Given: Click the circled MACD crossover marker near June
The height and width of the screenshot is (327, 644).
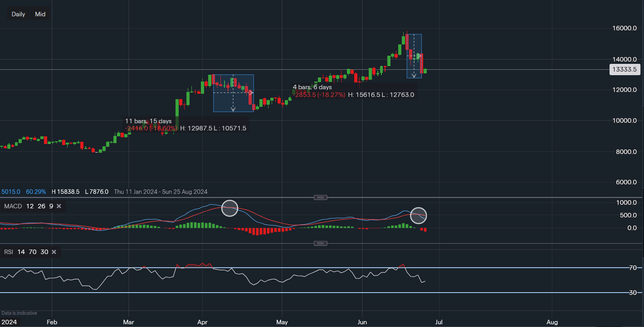Looking at the screenshot, I should 418,216.
